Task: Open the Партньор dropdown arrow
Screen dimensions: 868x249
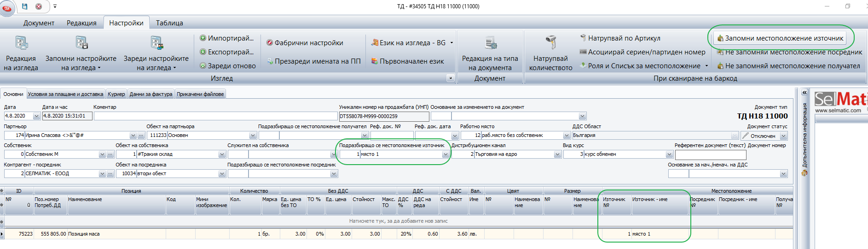Action: tap(133, 136)
